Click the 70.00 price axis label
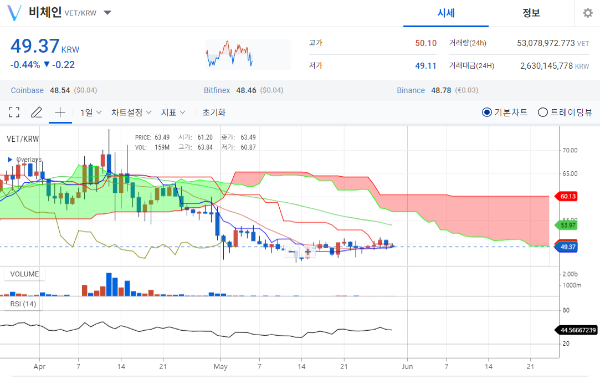Image resolution: width=600 pixels, height=377 pixels. 570,150
